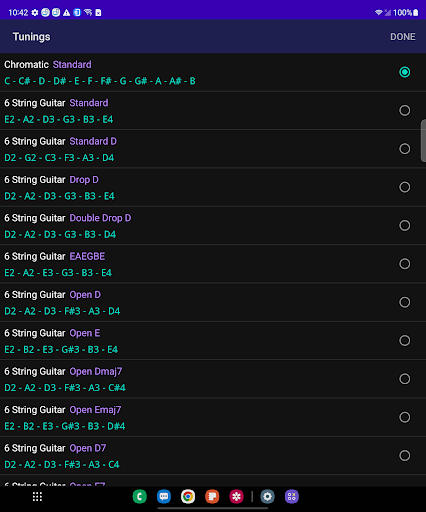Screen dimensions: 426x512
Task: Open the orange notes app icon
Action: click(x=212, y=497)
